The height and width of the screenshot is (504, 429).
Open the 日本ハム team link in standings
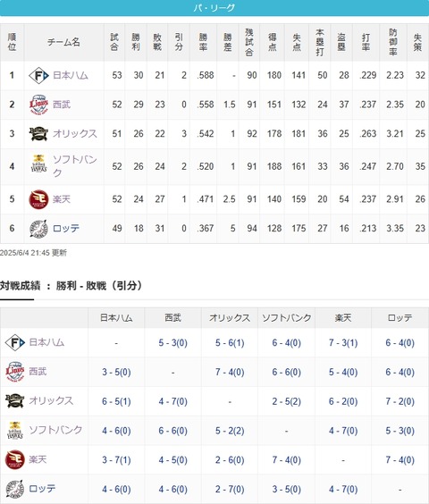click(x=70, y=76)
